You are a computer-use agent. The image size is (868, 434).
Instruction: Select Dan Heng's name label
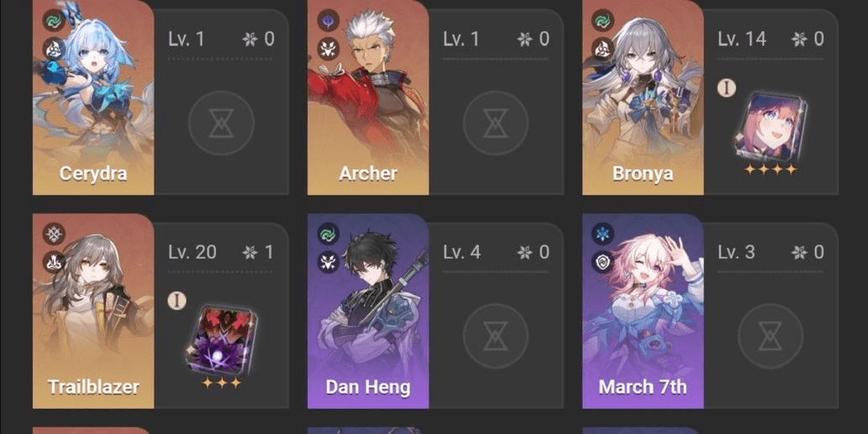tap(367, 387)
